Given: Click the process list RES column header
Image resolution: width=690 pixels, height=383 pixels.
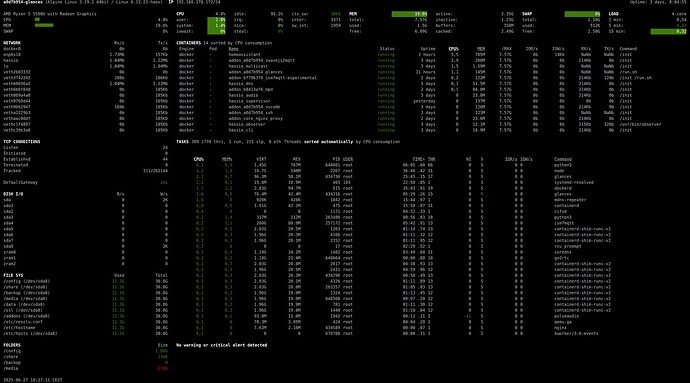Looking at the screenshot, I should (x=297, y=159).
